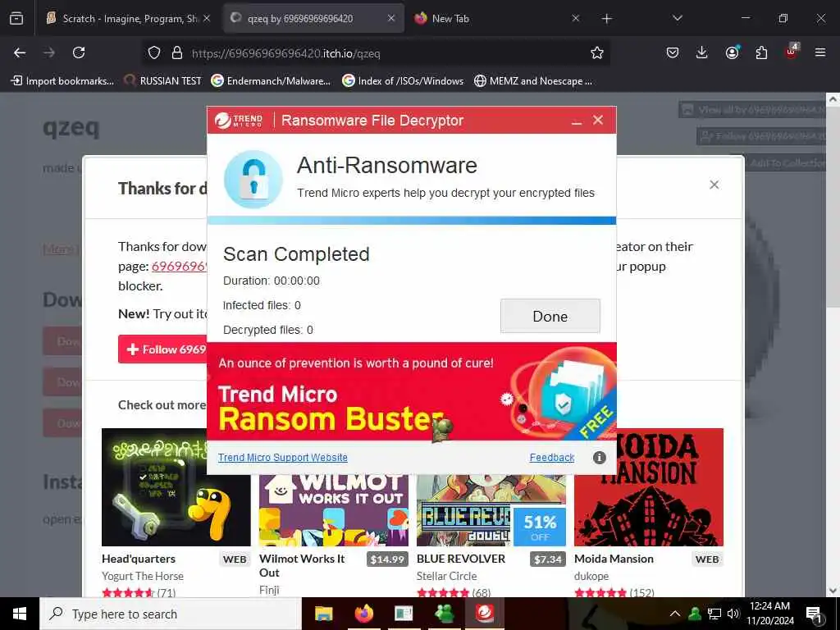Viewport: 840px width, 630px height.
Task: Click the Anti-Ransomware padlock logo
Action: (253, 179)
